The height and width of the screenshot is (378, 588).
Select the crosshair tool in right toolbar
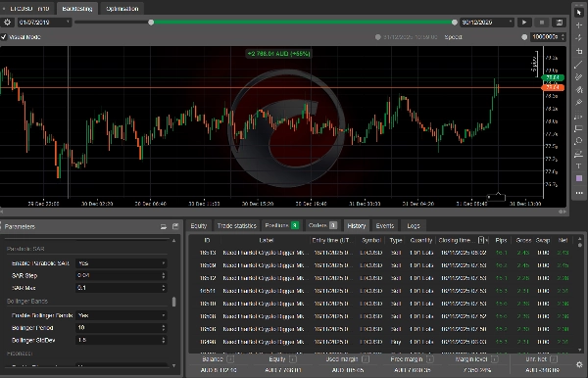579,25
